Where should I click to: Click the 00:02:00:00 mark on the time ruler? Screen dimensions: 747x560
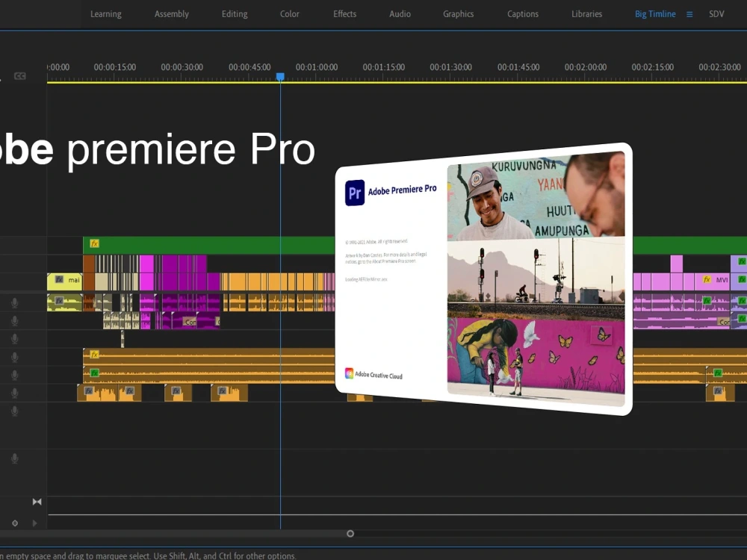[586, 67]
